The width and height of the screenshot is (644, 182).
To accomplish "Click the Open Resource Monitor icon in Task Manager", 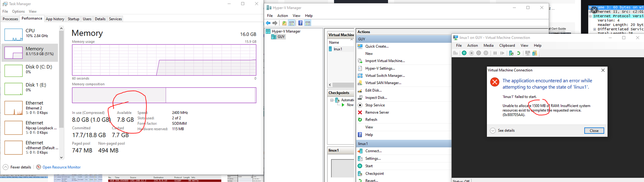I will tap(39, 167).
